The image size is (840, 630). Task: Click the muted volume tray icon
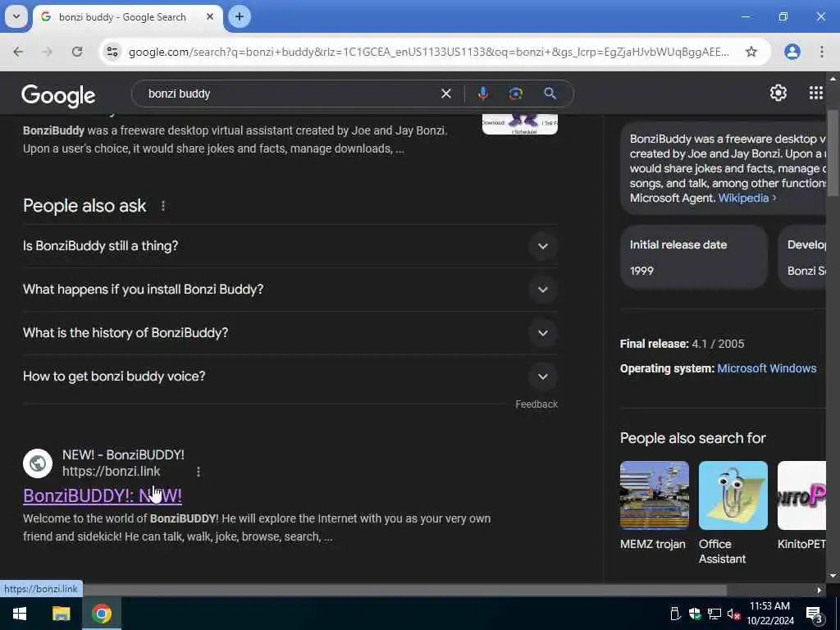click(733, 614)
